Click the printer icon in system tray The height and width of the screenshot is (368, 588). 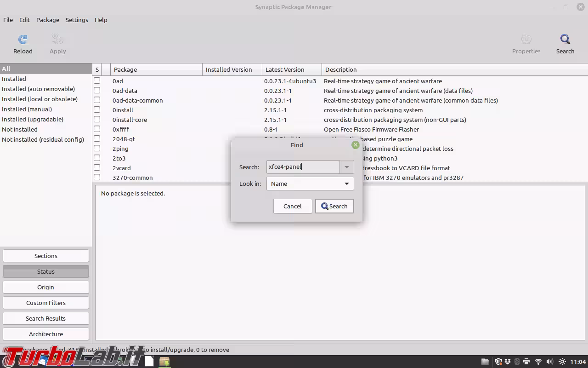526,362
